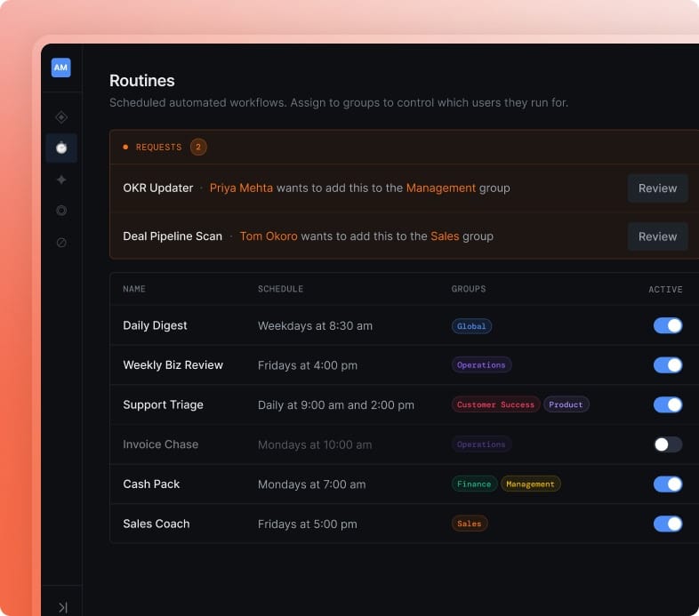Expand the sidebar with arrow-bar icon

click(62, 607)
